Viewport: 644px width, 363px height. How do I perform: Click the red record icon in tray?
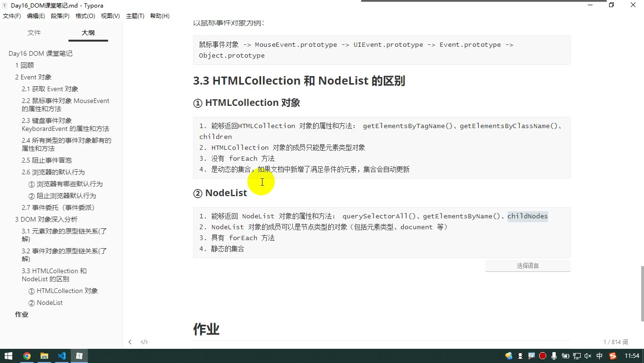[542, 356]
